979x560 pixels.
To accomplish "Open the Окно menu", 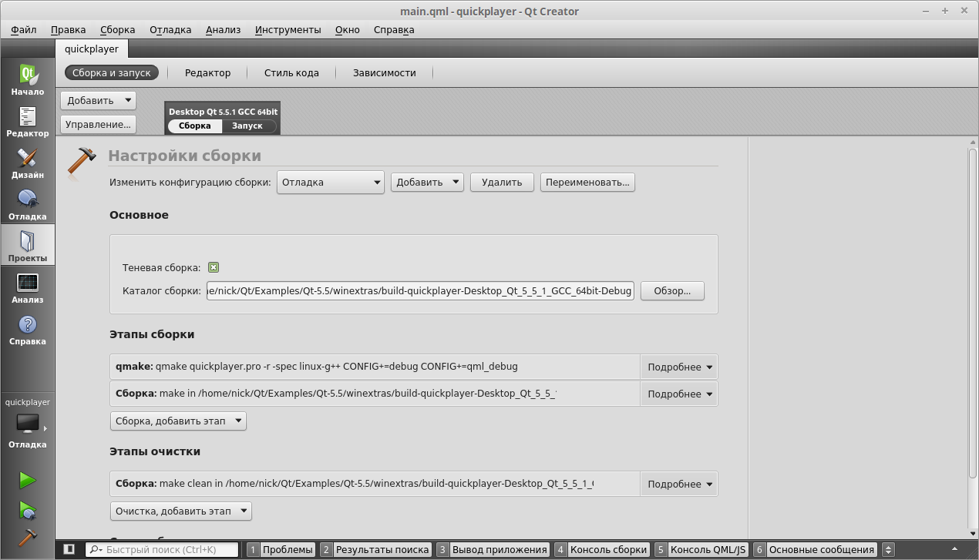I will (348, 29).
